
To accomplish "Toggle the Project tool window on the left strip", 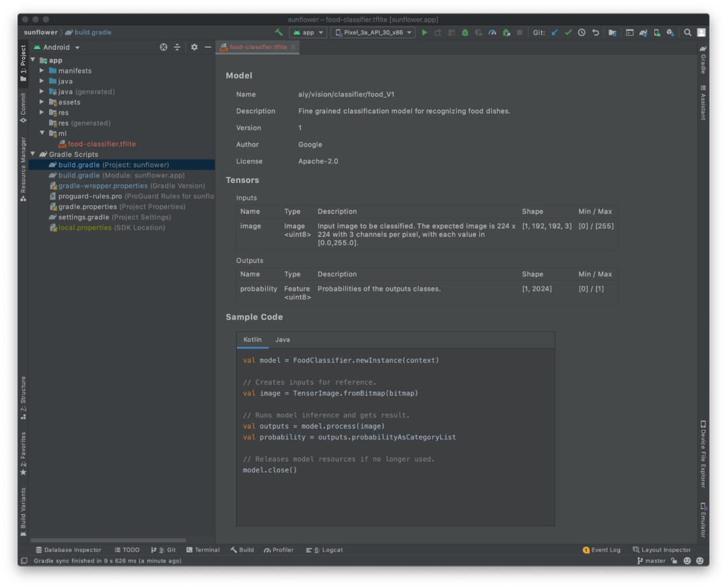I will tap(23, 62).
